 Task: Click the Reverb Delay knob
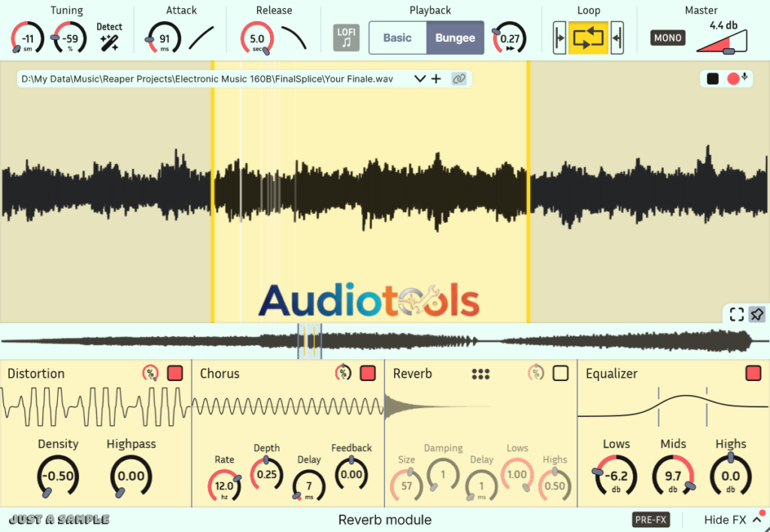[481, 486]
